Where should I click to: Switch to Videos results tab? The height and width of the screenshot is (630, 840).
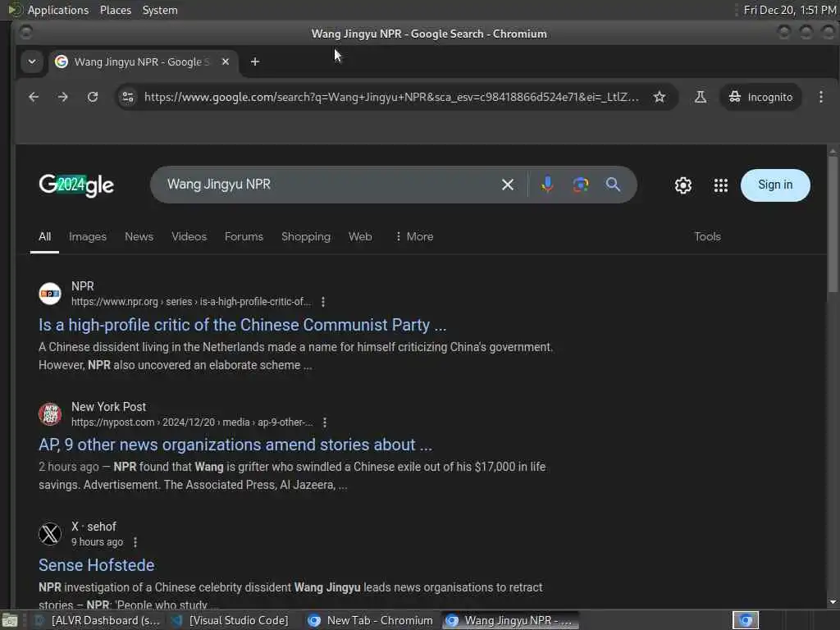189,236
